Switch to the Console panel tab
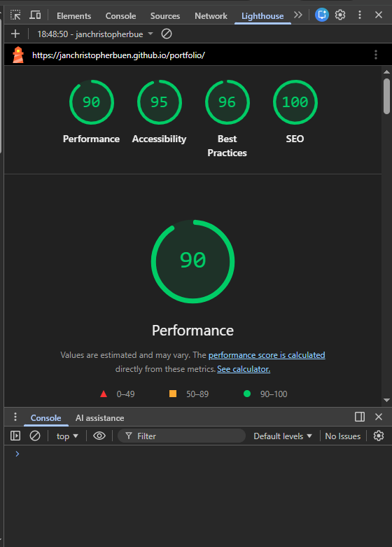 click(120, 16)
